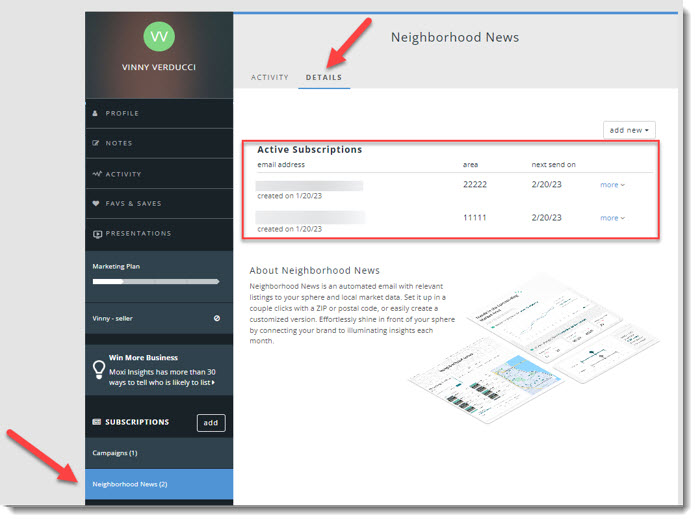
Task: Click the Subscriptions card icon
Action: pyautogui.click(x=96, y=423)
